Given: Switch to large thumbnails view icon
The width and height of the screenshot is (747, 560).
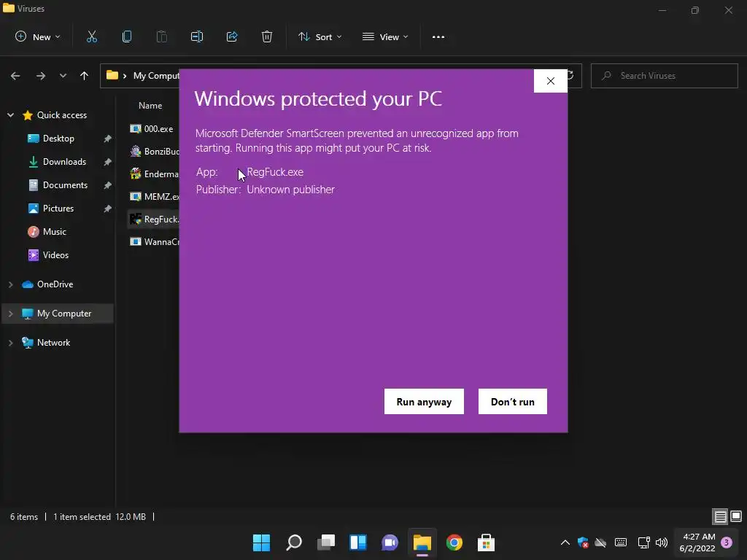Looking at the screenshot, I should 736,516.
